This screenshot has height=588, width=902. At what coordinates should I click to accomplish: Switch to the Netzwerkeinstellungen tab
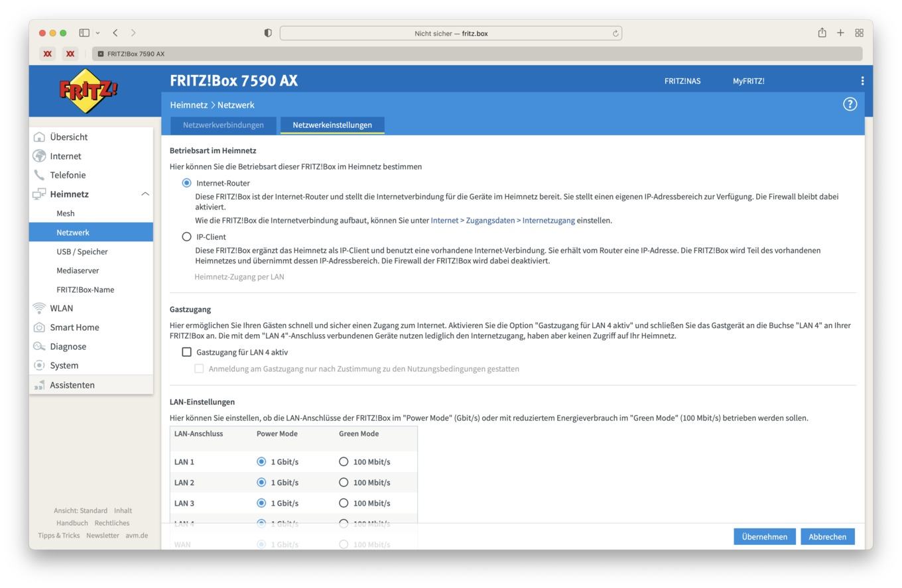click(x=332, y=125)
